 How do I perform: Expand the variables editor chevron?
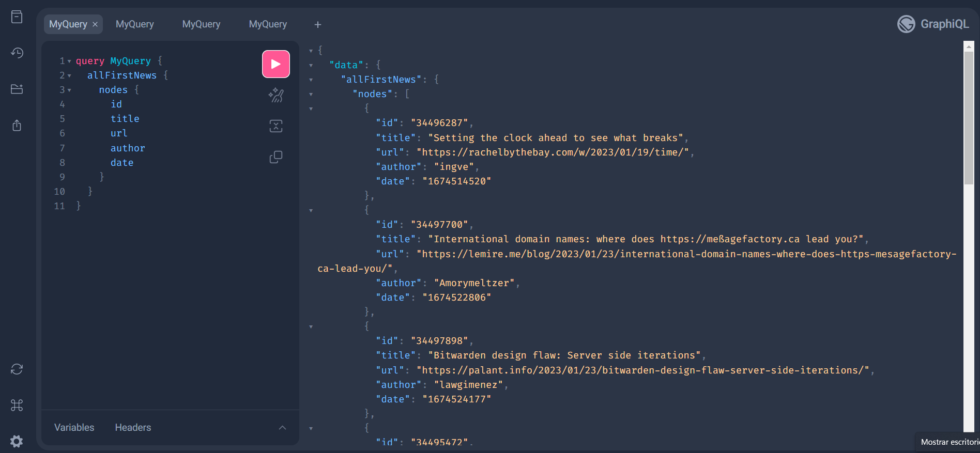(x=282, y=428)
